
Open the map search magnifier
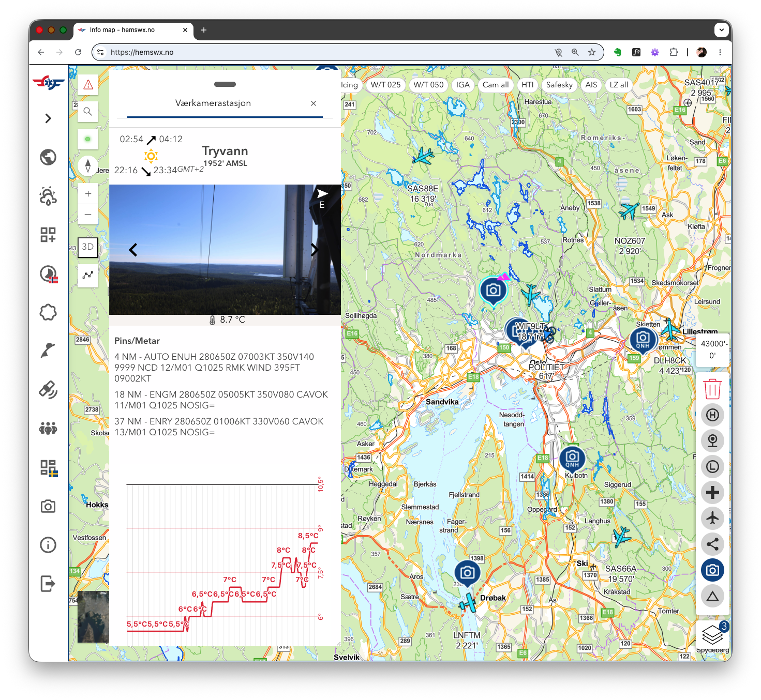(x=88, y=111)
